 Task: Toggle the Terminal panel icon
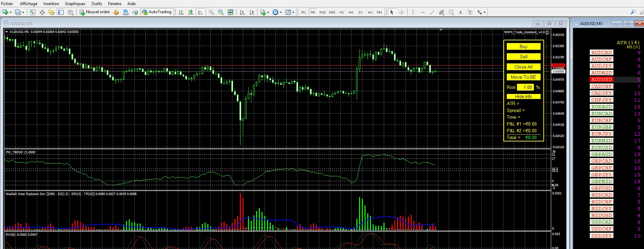click(x=61, y=12)
